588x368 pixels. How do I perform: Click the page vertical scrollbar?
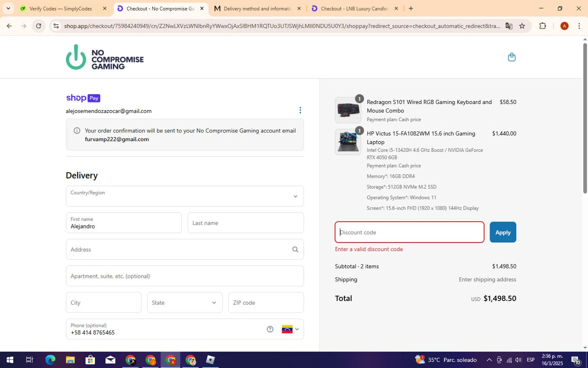(x=585, y=118)
